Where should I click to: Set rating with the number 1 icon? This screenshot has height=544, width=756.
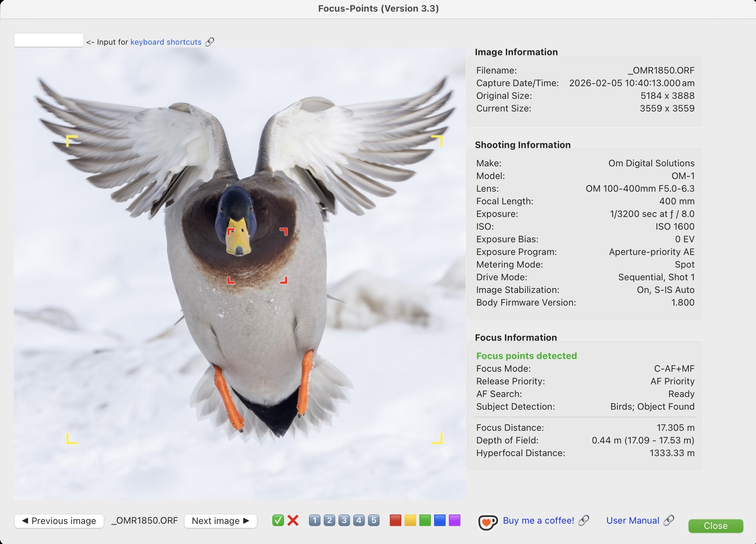tap(315, 520)
